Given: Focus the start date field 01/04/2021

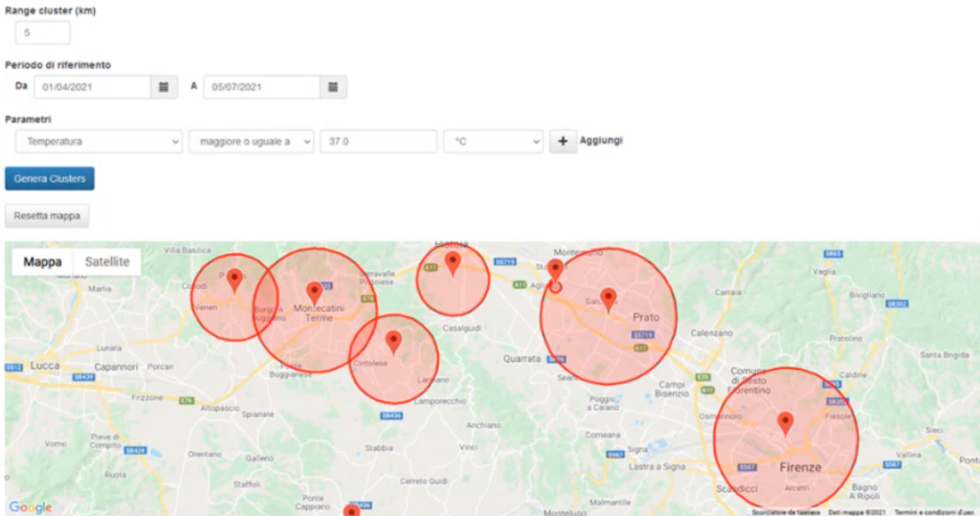Looking at the screenshot, I should pos(92,87).
